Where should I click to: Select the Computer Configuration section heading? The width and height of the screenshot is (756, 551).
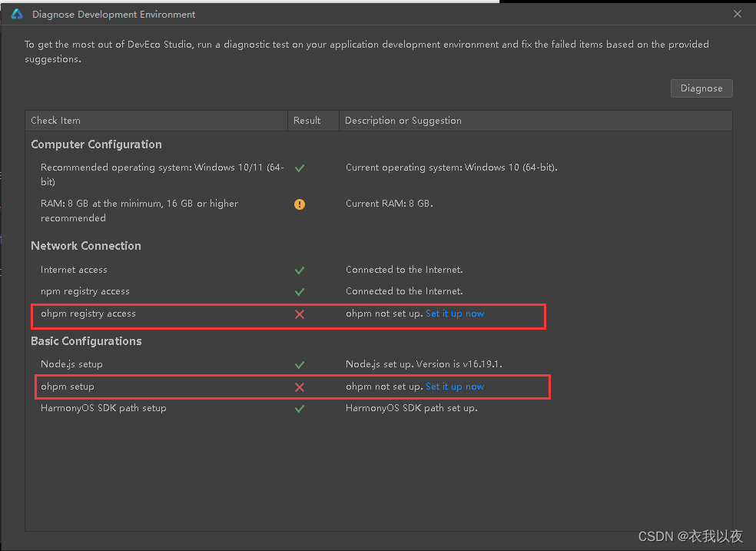pos(97,144)
